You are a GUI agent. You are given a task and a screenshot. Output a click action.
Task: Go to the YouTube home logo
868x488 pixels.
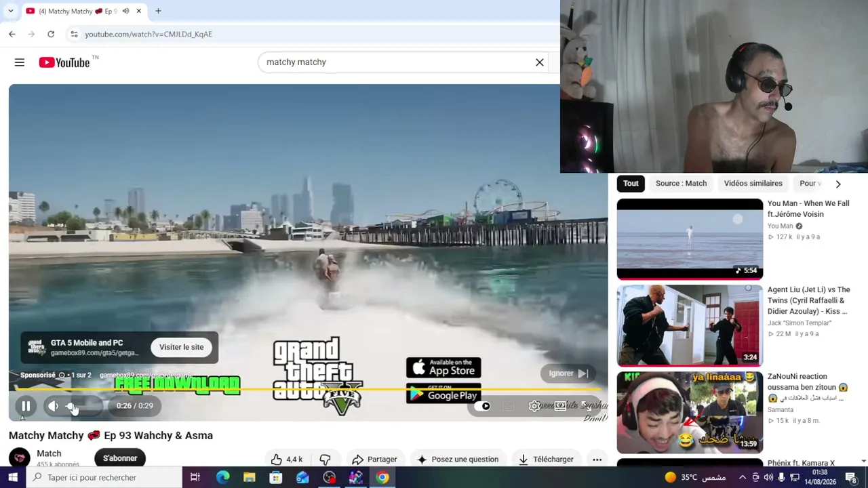click(x=64, y=62)
